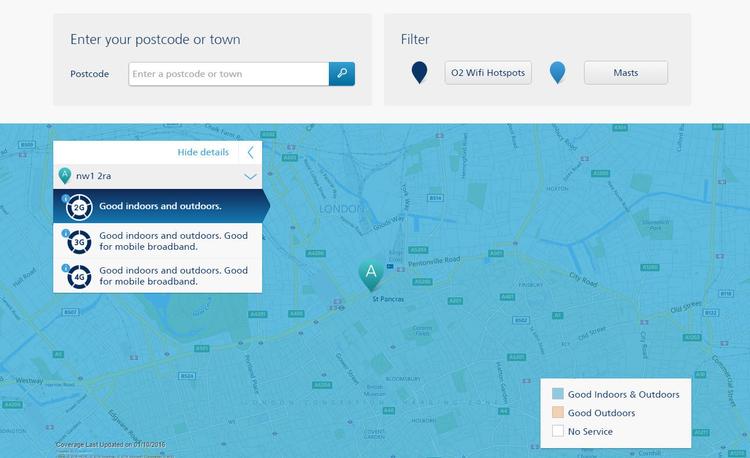Toggle the Masts filter
Viewport: 750px width, 458px height.
(x=626, y=73)
